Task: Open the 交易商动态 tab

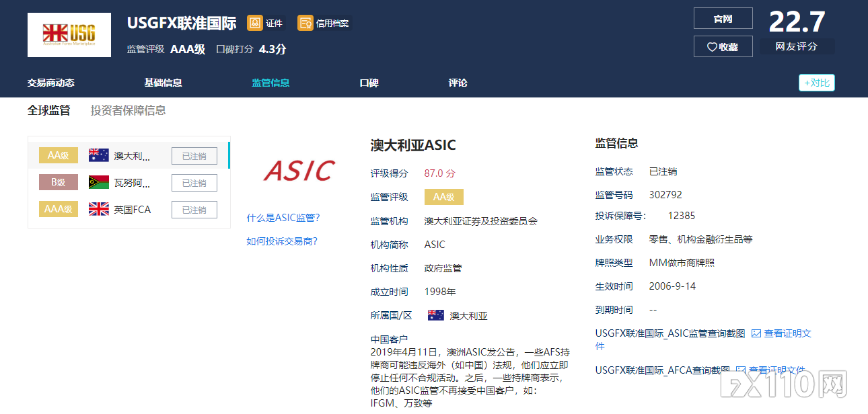Action: [51, 83]
